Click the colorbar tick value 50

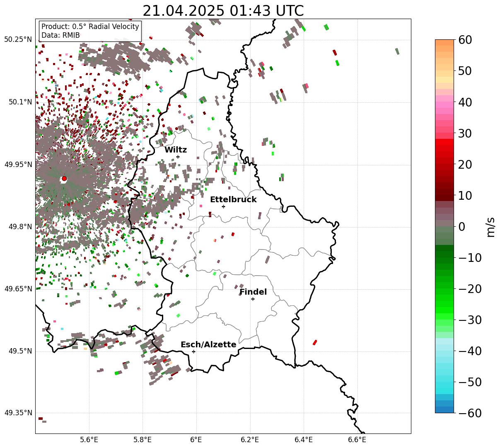(x=465, y=71)
